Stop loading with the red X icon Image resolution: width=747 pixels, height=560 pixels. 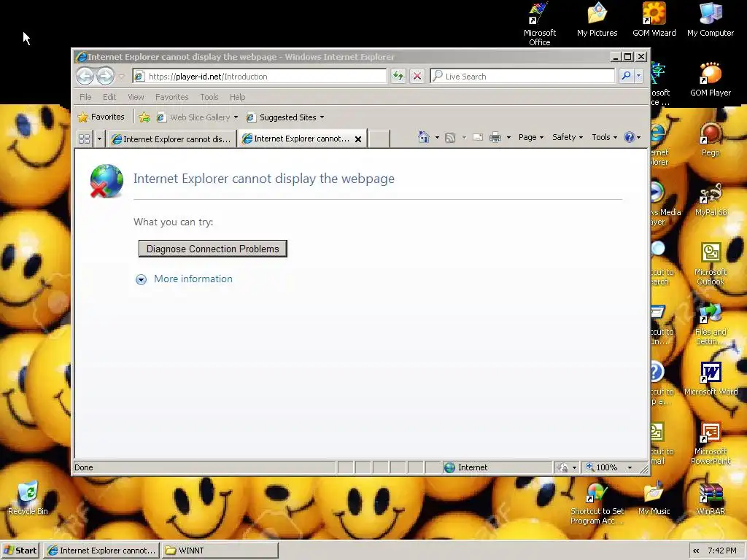417,76
